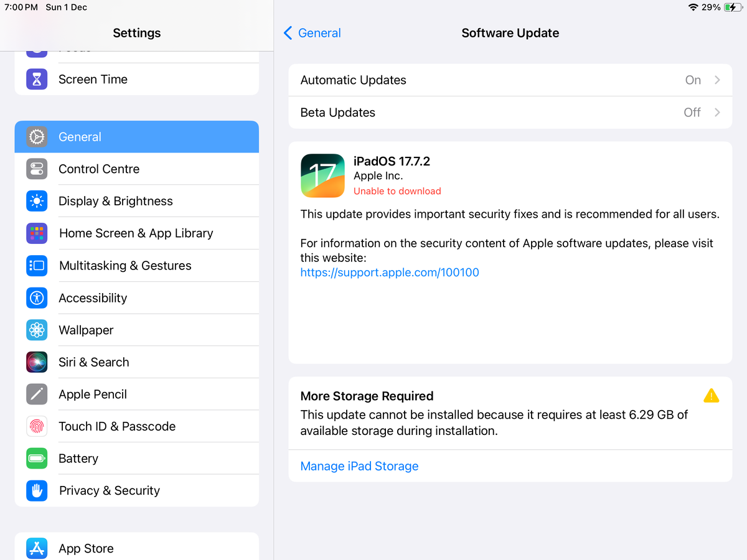The width and height of the screenshot is (747, 560).
Task: Open the App Store icon
Action: (x=37, y=548)
